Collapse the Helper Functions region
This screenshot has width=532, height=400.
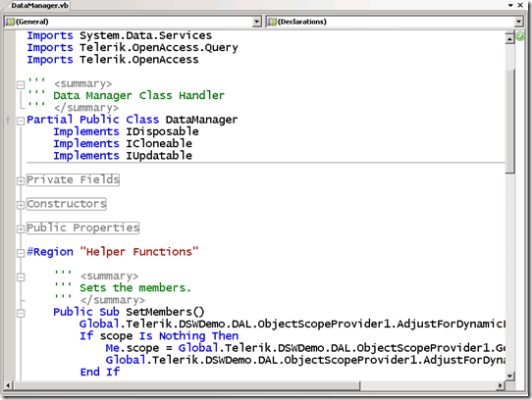21,253
